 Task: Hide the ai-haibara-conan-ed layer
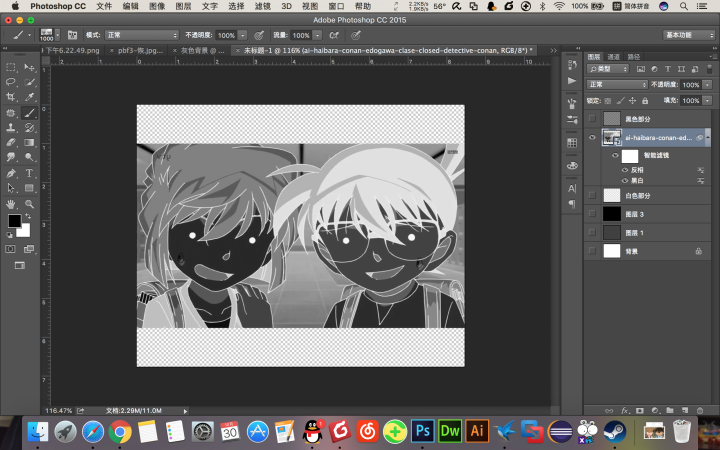click(x=592, y=137)
